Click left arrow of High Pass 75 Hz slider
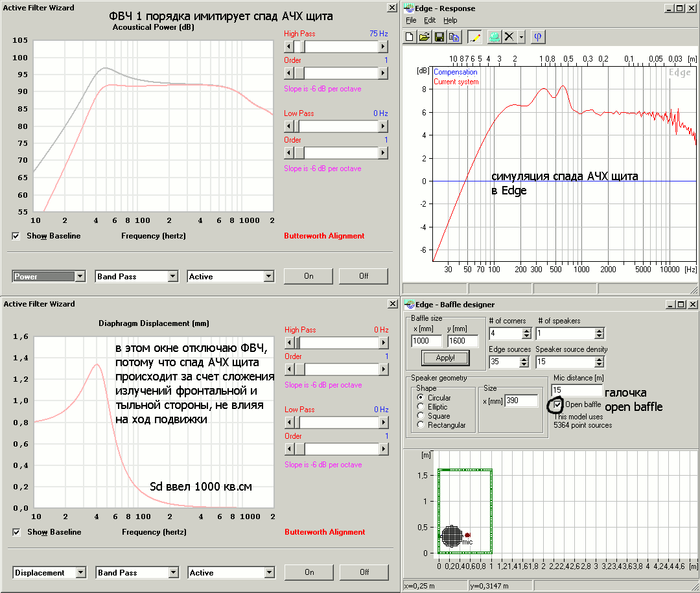Image resolution: width=700 pixels, height=593 pixels. click(x=289, y=47)
